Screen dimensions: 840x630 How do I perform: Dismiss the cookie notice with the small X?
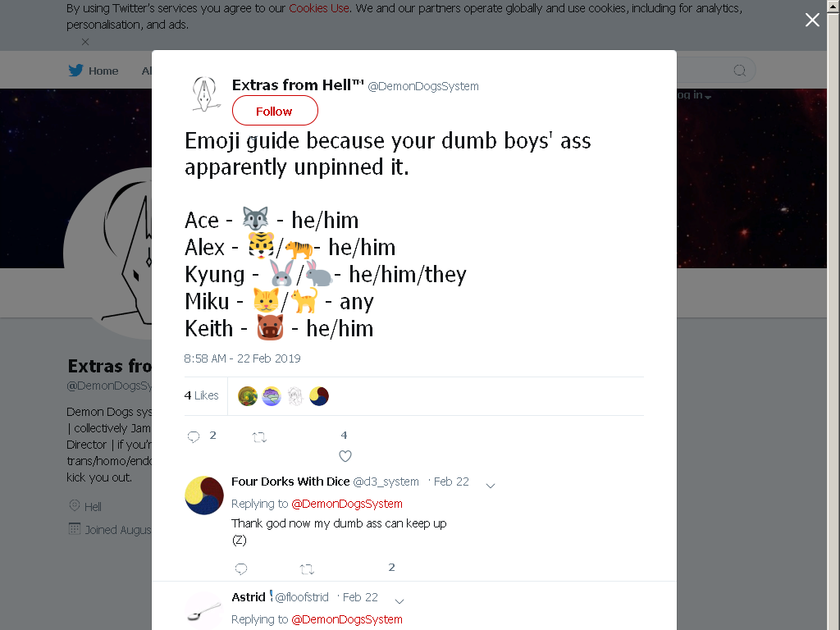tap(85, 41)
